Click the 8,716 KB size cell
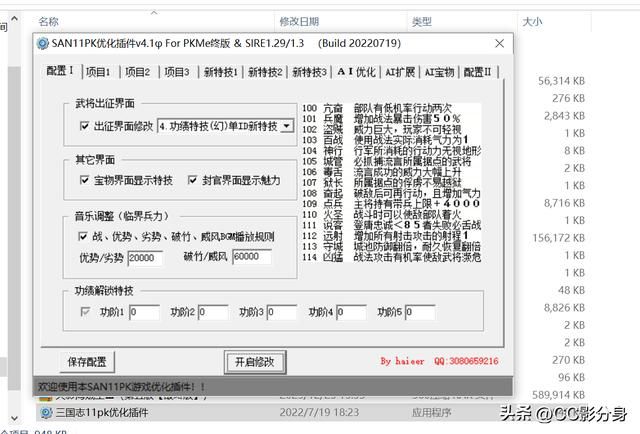 (564, 203)
